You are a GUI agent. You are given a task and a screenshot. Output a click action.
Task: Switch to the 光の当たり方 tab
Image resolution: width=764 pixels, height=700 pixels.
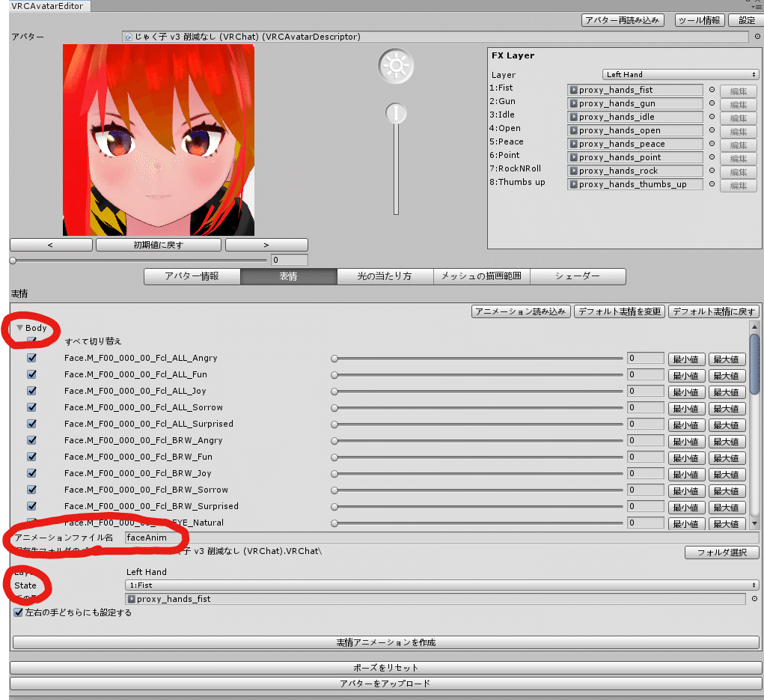click(x=385, y=276)
